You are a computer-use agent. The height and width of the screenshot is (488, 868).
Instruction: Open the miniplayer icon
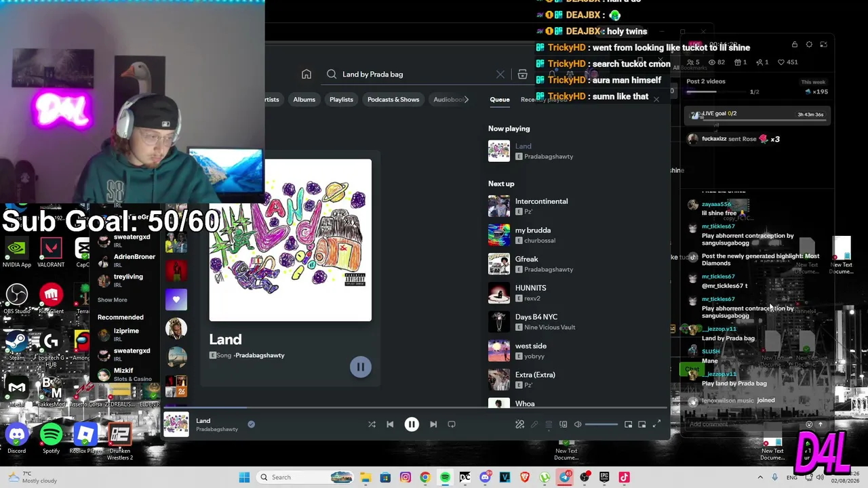pos(629,424)
